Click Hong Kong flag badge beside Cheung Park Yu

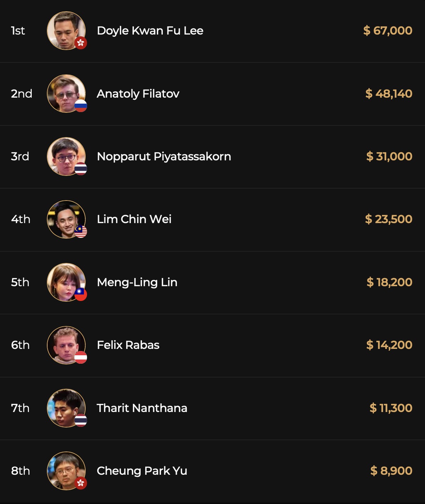click(x=81, y=483)
